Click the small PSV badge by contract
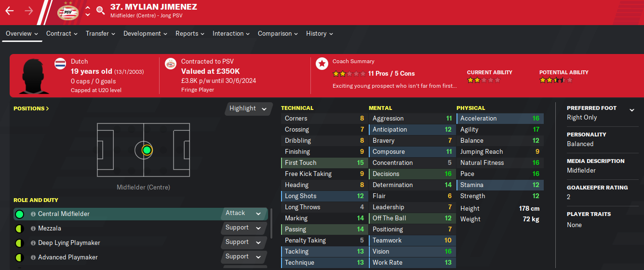 click(x=171, y=63)
